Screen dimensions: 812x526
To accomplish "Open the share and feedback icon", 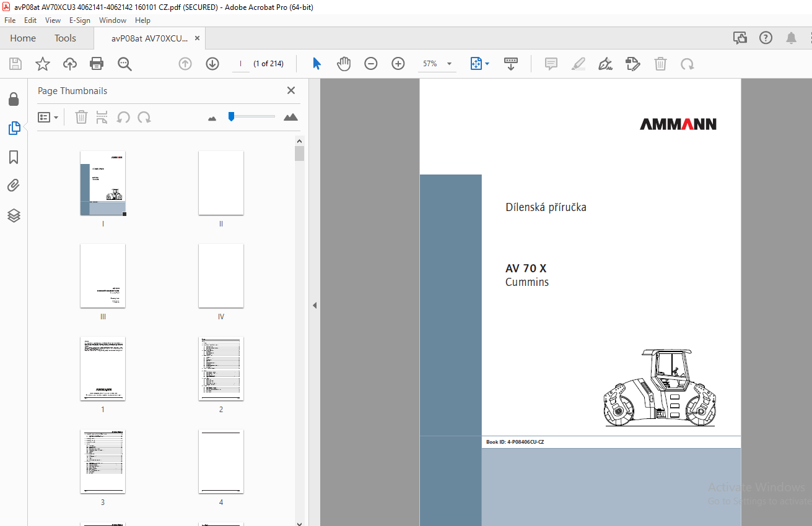I will click(740, 38).
